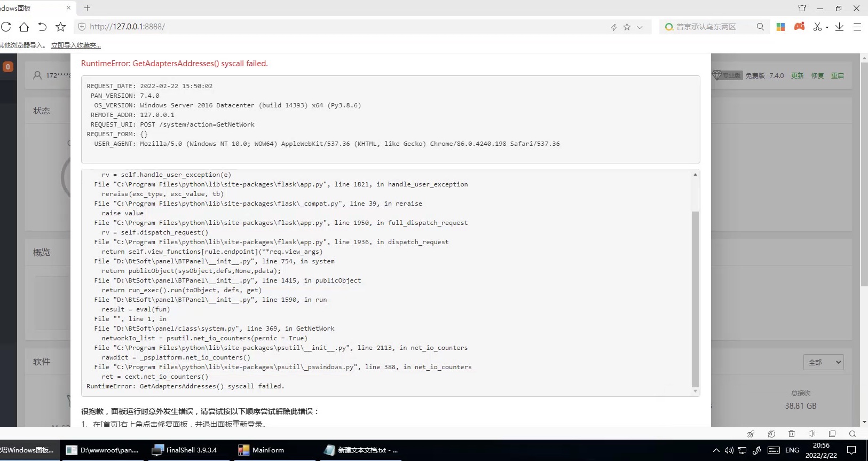Click the page scrollbar up arrow
The image size is (868, 461).
point(864,57)
